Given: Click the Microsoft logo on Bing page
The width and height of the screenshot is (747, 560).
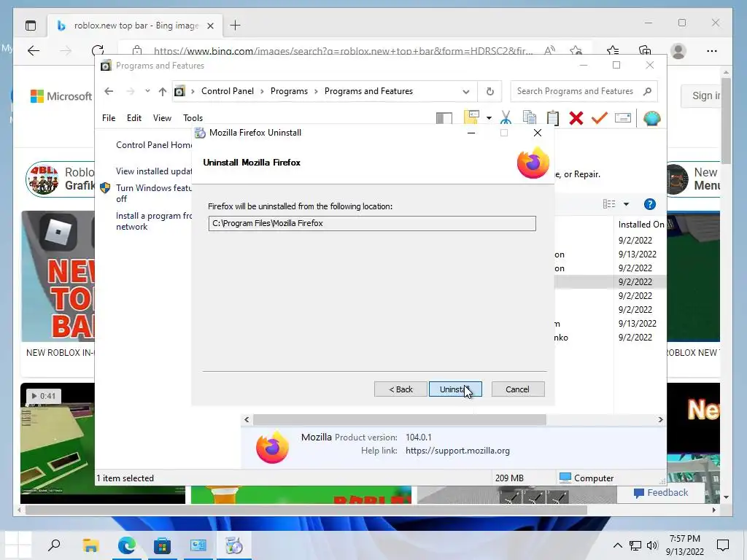Looking at the screenshot, I should (x=61, y=96).
